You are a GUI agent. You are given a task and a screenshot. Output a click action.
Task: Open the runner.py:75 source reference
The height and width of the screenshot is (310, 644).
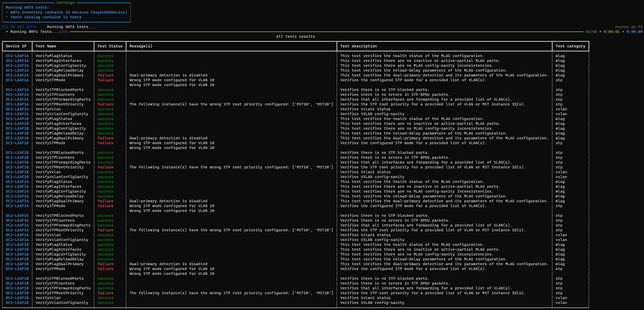[x=629, y=27]
